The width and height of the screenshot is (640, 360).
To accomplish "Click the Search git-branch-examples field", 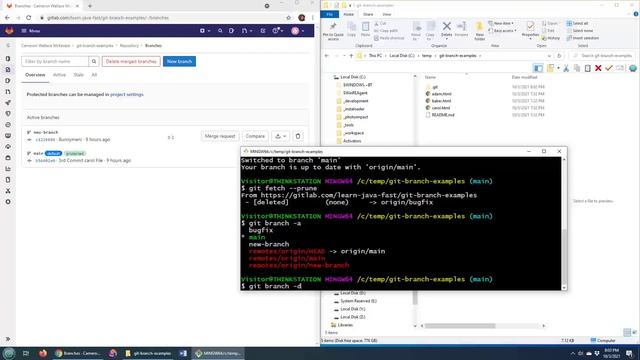I will point(603,56).
